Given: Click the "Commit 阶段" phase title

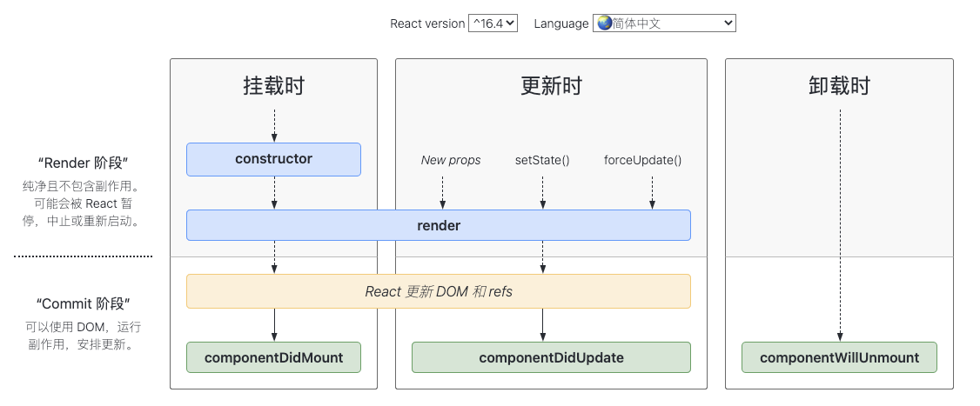Looking at the screenshot, I should [x=84, y=304].
